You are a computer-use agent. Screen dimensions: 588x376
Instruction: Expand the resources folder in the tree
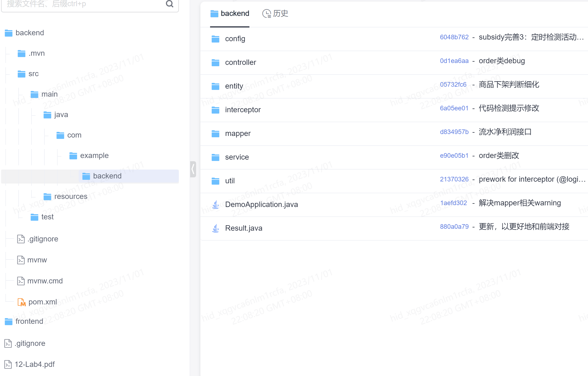click(71, 196)
